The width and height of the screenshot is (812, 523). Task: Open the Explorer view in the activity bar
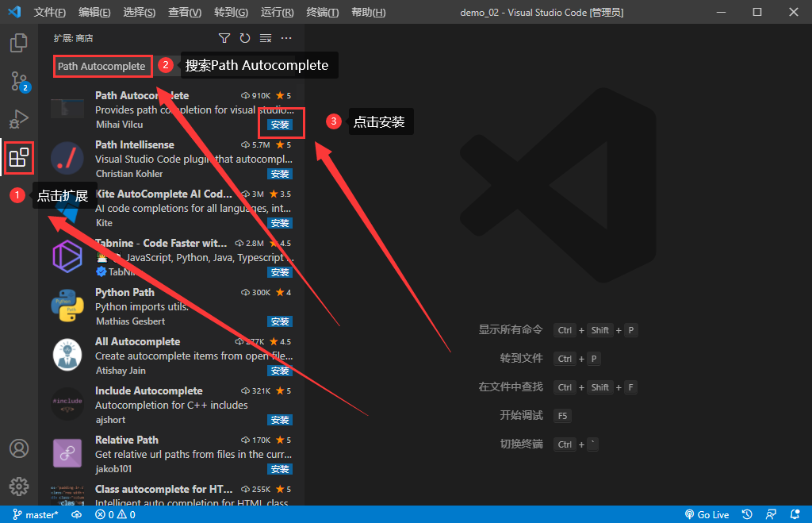coord(19,43)
